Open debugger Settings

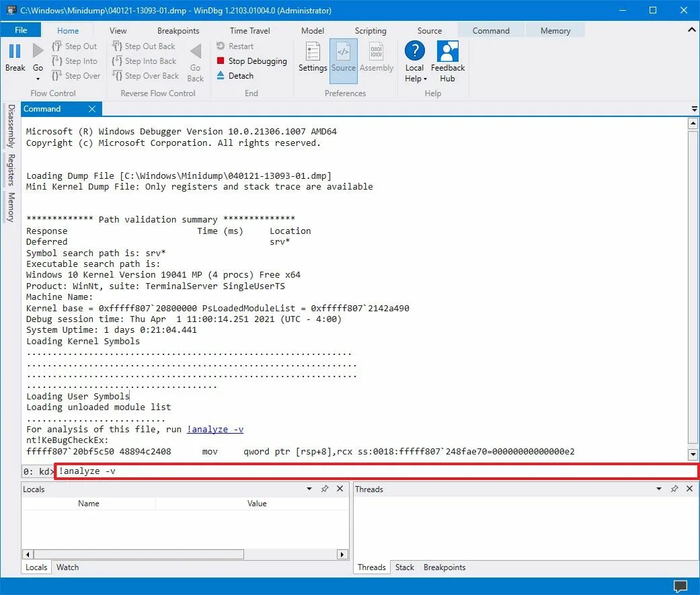[313, 56]
